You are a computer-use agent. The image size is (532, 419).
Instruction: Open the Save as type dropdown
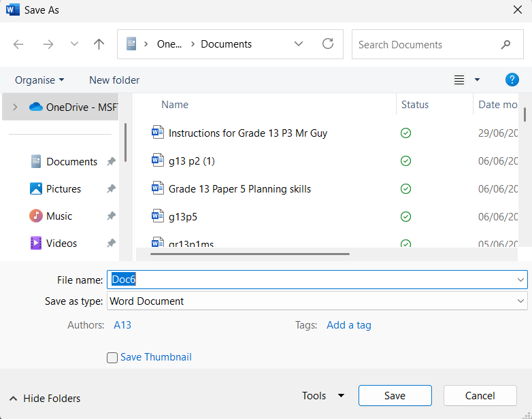(317, 301)
